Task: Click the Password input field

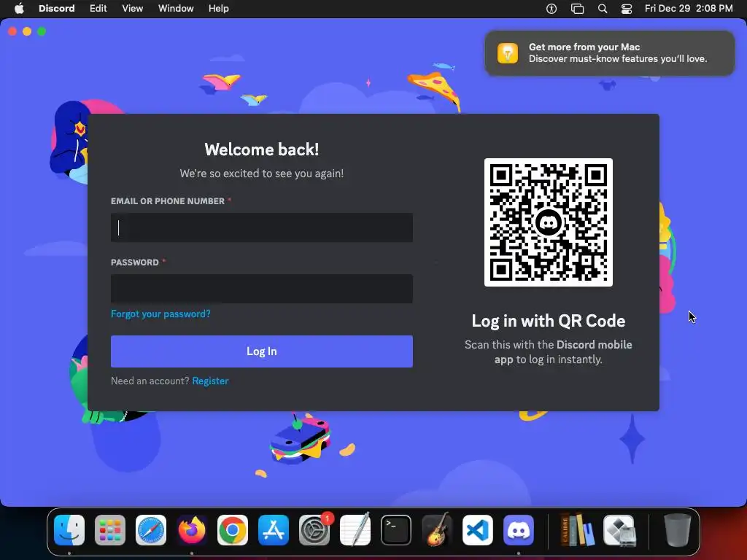Action: click(262, 289)
